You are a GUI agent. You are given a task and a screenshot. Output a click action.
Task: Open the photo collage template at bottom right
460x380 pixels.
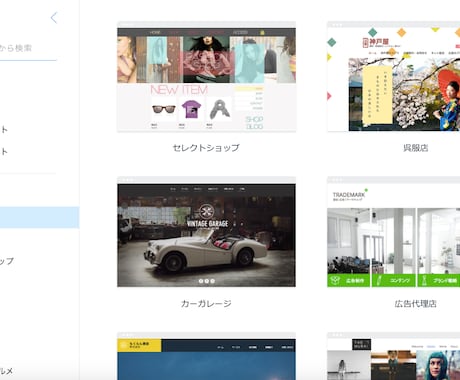tap(393, 356)
